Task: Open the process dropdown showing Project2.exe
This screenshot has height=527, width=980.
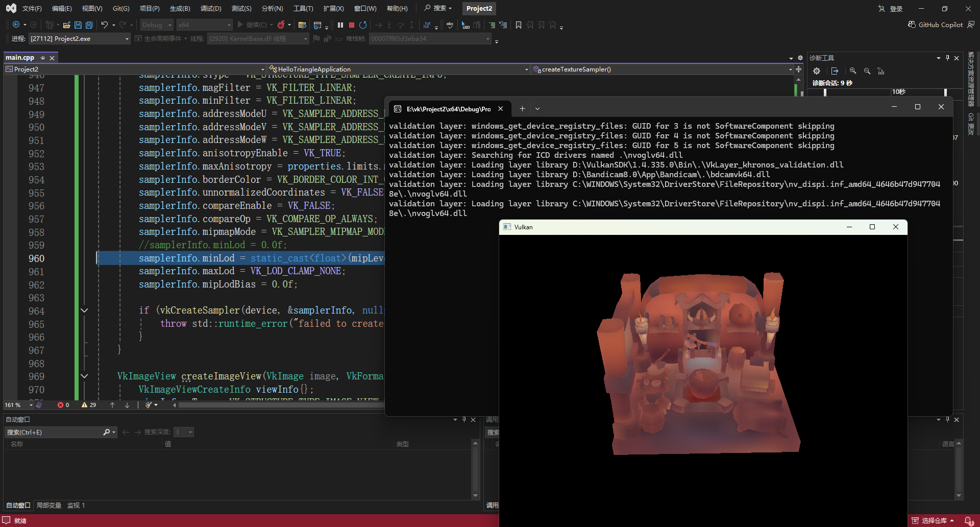Action: point(80,38)
